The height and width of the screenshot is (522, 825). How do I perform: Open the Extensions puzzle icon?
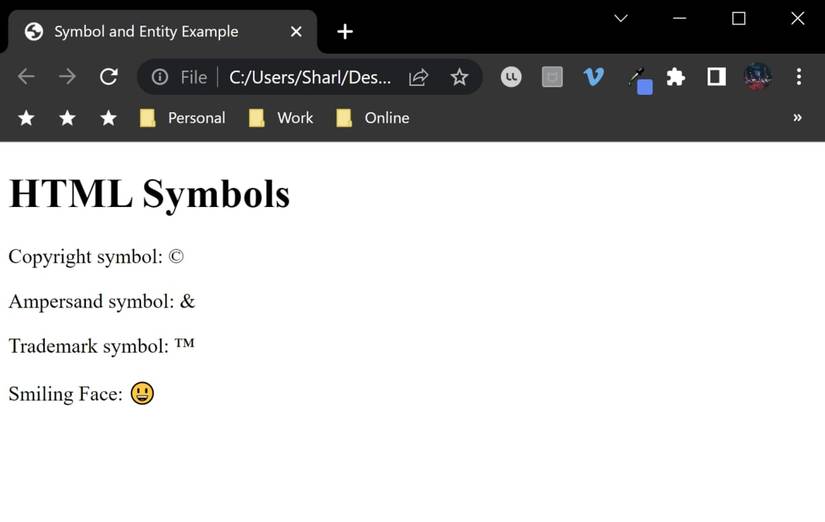[676, 77]
